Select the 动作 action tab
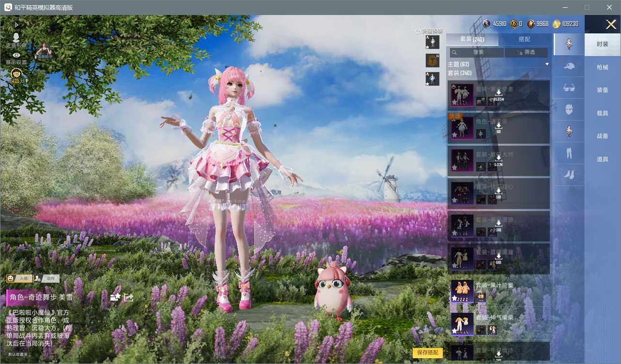 [47, 278]
